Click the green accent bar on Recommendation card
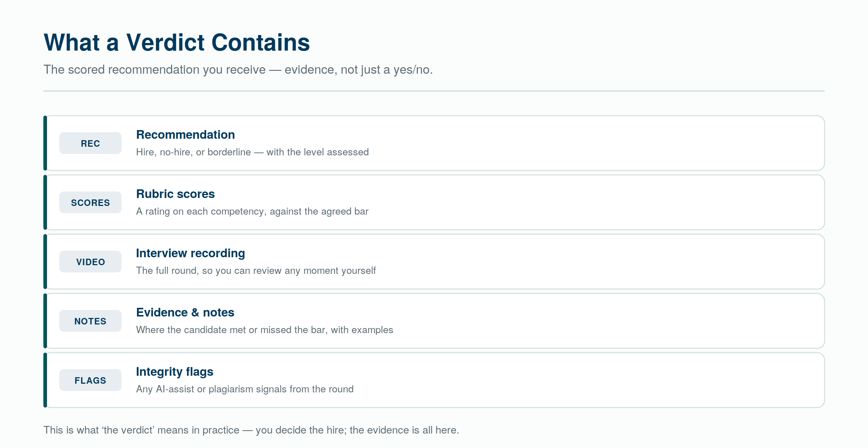 45,143
